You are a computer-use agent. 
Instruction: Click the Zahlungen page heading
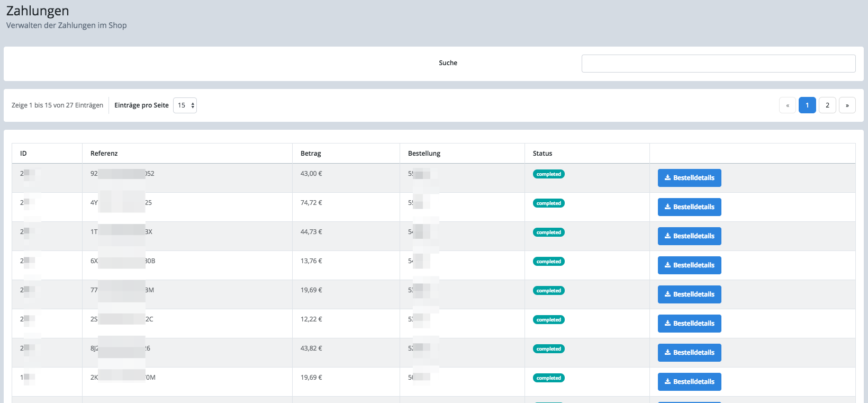(38, 11)
